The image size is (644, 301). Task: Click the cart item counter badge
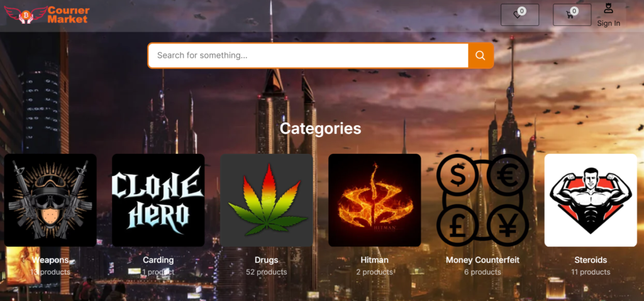click(574, 11)
